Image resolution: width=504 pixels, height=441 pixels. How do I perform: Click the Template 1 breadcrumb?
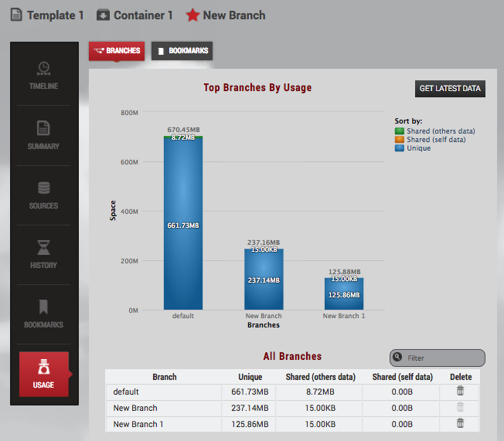[47, 15]
